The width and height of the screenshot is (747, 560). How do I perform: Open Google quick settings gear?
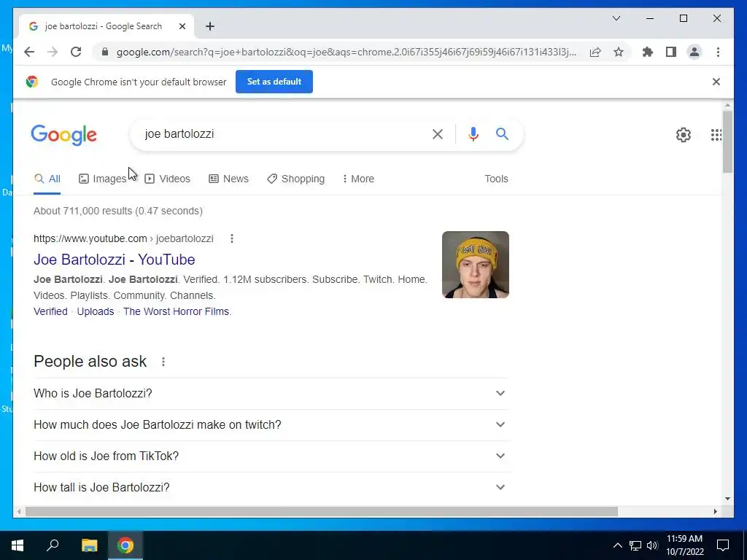(x=683, y=135)
